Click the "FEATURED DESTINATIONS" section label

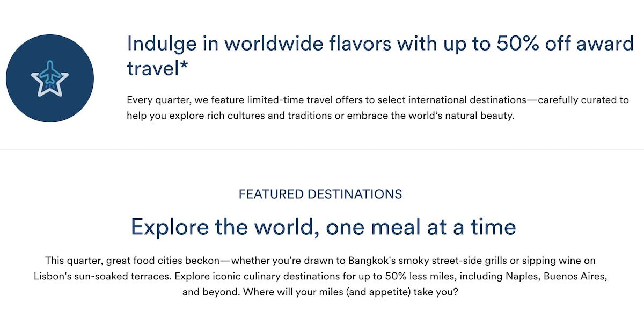(320, 194)
